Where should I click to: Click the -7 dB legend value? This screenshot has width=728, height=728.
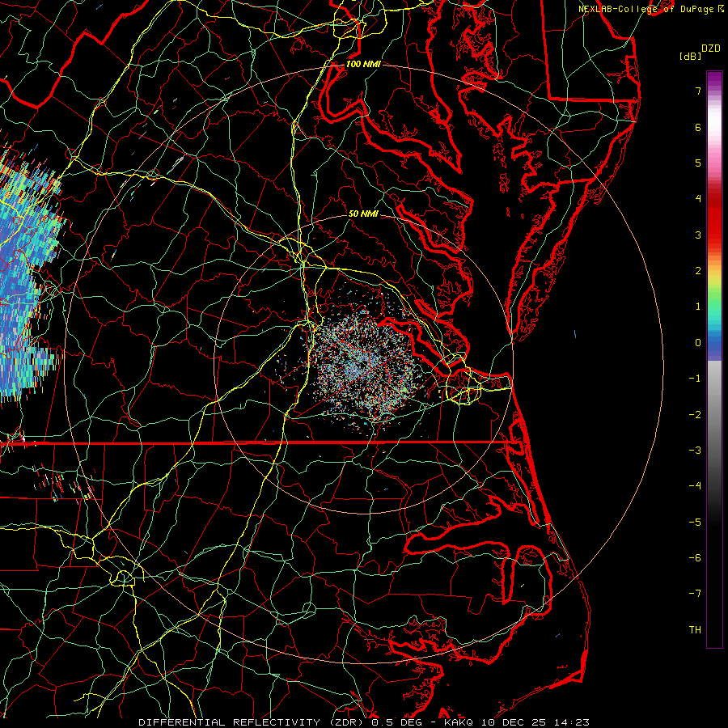click(695, 594)
